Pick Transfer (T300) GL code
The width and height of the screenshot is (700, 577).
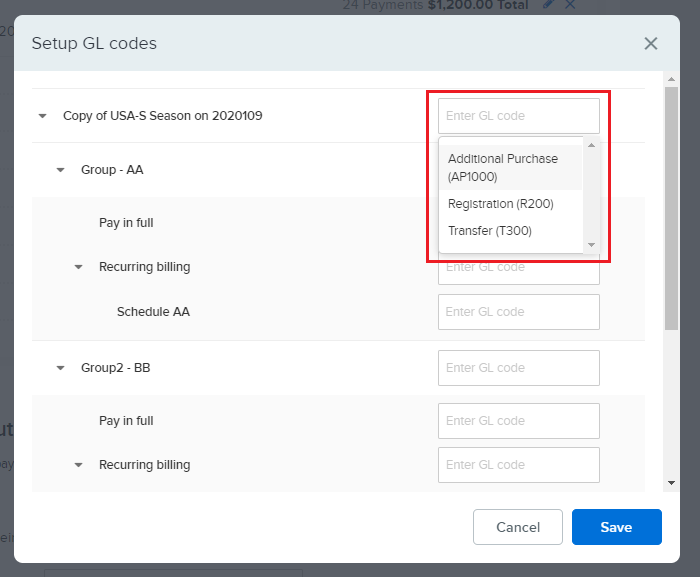tap(511, 231)
